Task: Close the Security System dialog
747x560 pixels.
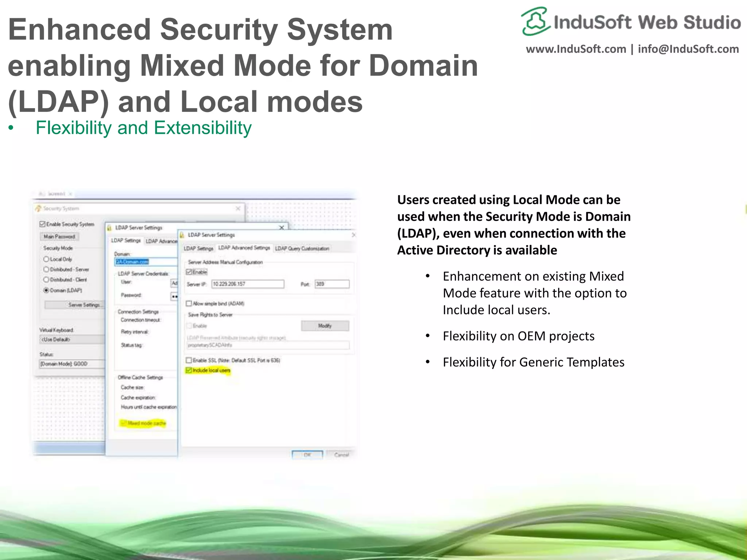Action: (x=238, y=209)
